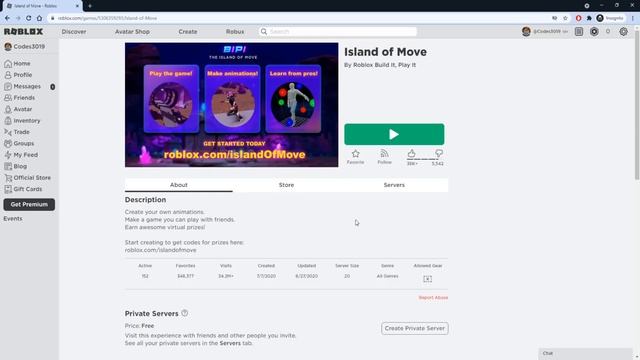Click Create Private Server button
The height and width of the screenshot is (360, 640).
tap(415, 328)
